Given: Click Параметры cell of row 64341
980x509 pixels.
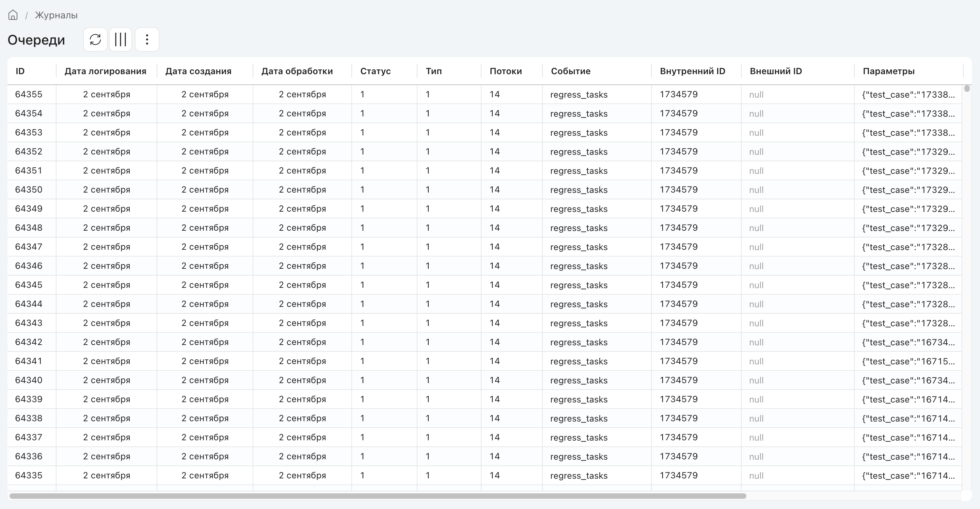Looking at the screenshot, I should [x=908, y=361].
